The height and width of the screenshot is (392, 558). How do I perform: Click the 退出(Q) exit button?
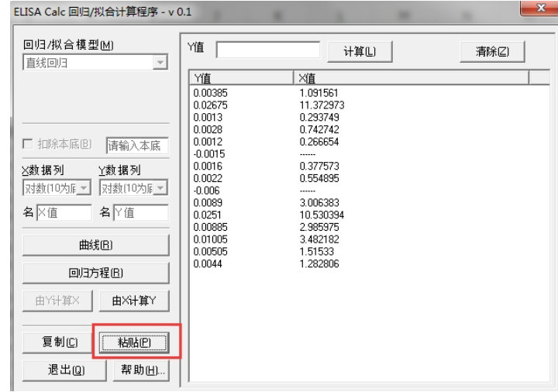(64, 370)
